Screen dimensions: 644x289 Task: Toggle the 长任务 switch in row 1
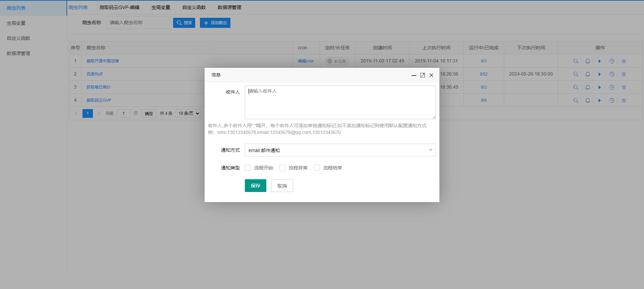pos(336,61)
